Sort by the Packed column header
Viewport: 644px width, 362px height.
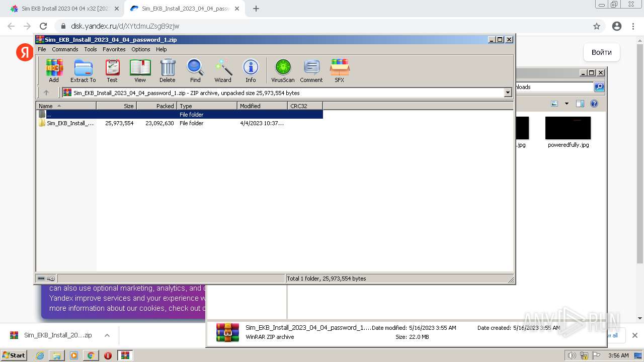156,106
